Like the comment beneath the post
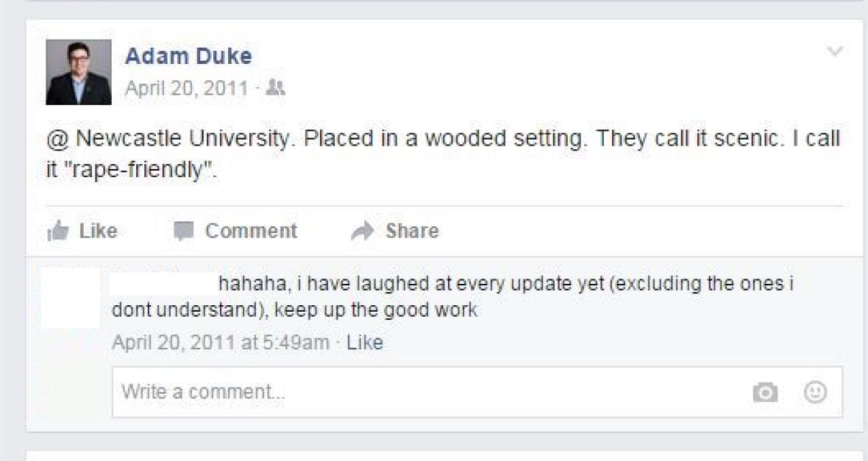Image resolution: width=868 pixels, height=461 pixels. (365, 343)
